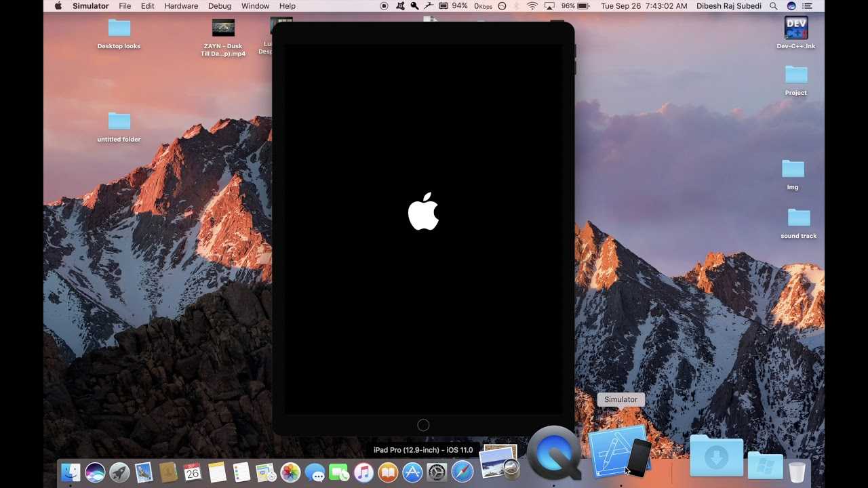Open Calendar icon showing 26
Viewport: 868px width, 488px height.
click(193, 472)
